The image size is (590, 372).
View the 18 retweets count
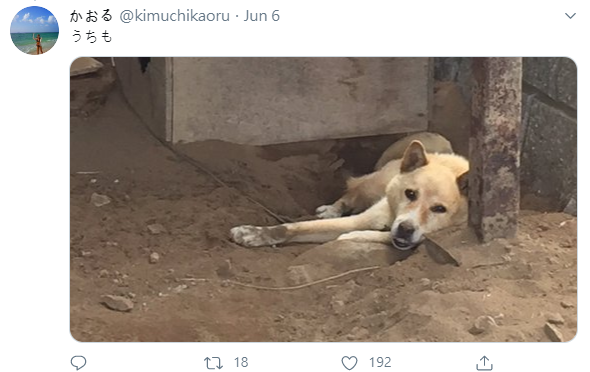pyautogui.click(x=241, y=363)
